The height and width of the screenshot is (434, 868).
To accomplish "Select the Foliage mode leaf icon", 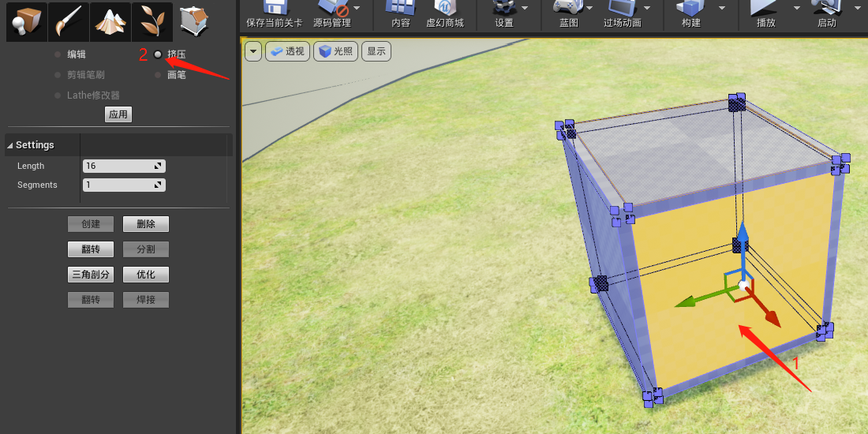I will (x=152, y=21).
